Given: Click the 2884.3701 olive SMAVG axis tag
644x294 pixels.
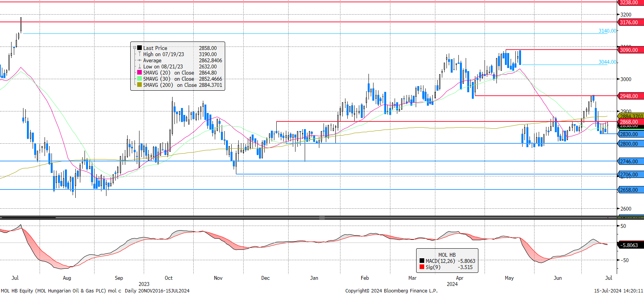Looking at the screenshot, I should point(631,116).
